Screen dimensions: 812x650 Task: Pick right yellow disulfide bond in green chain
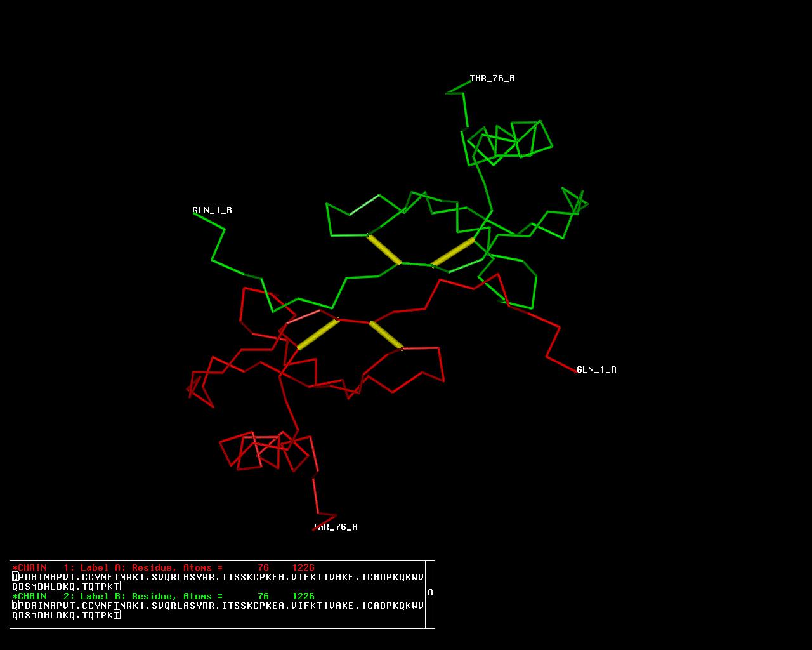(453, 252)
